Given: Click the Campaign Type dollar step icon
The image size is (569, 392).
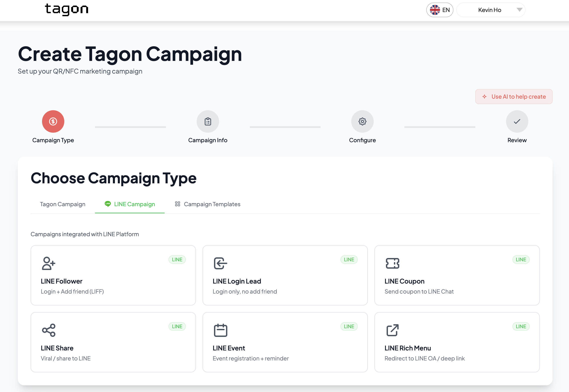Looking at the screenshot, I should coord(53,121).
